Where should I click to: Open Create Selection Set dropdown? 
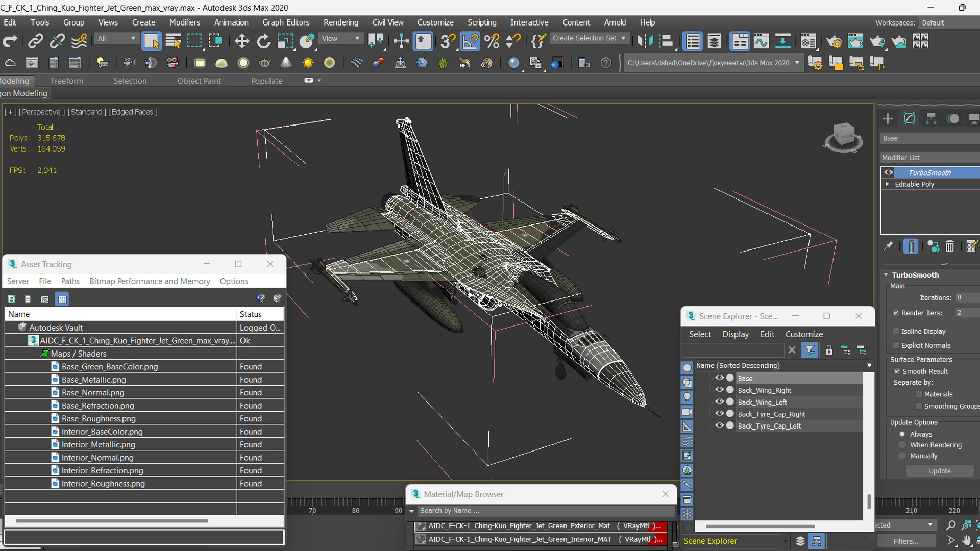[x=590, y=38]
